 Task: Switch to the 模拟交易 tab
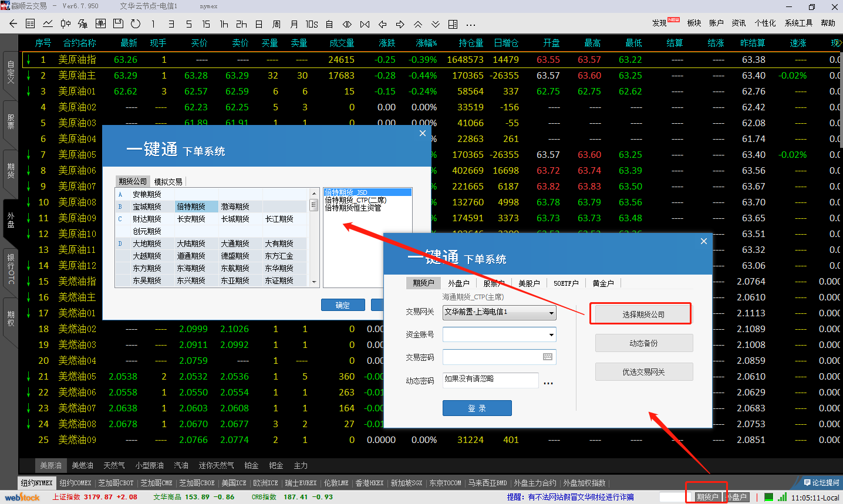[168, 182]
